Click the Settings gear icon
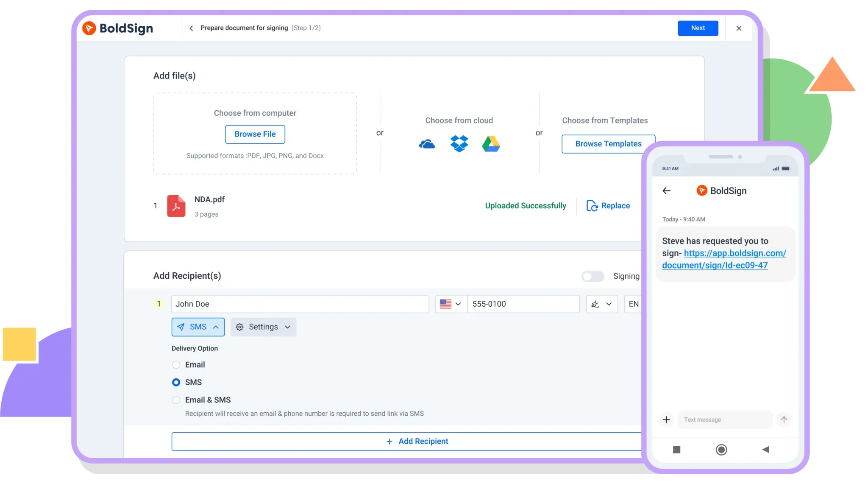The image size is (868, 484). pyautogui.click(x=239, y=327)
